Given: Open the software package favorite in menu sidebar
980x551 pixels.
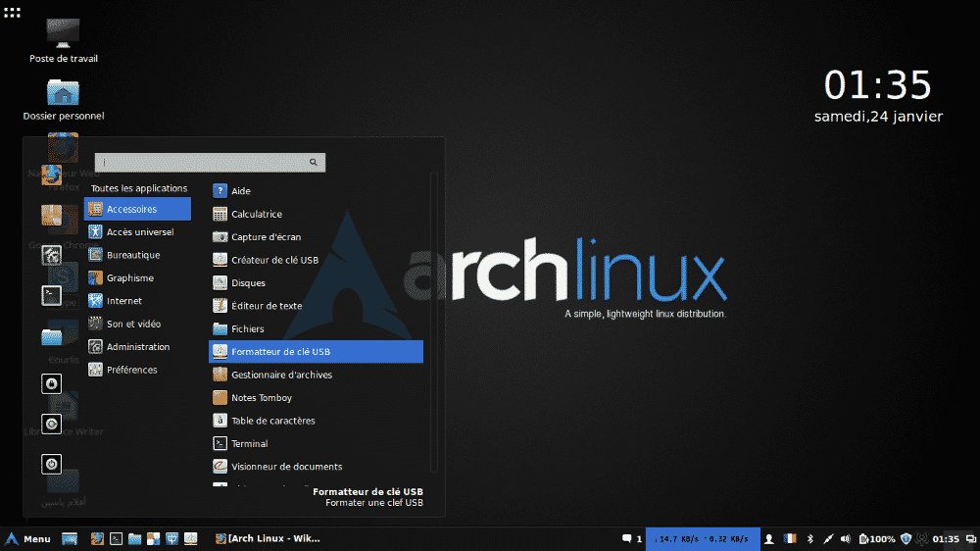Looking at the screenshot, I should (51, 215).
